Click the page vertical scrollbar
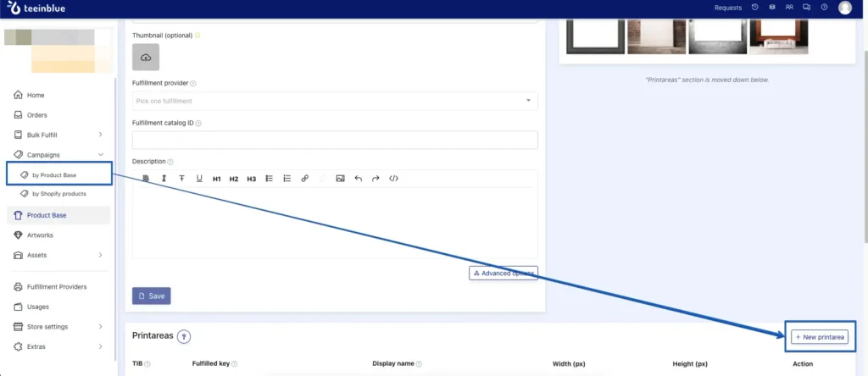 [865, 147]
